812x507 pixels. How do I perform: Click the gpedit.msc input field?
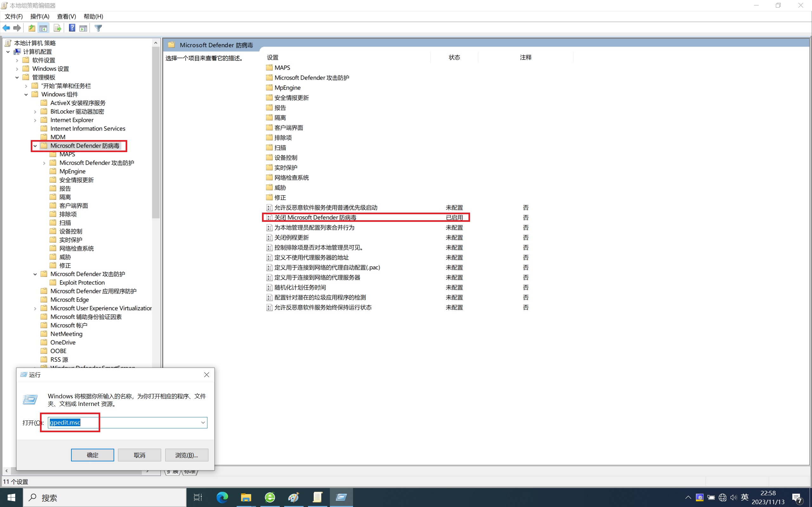[128, 422]
